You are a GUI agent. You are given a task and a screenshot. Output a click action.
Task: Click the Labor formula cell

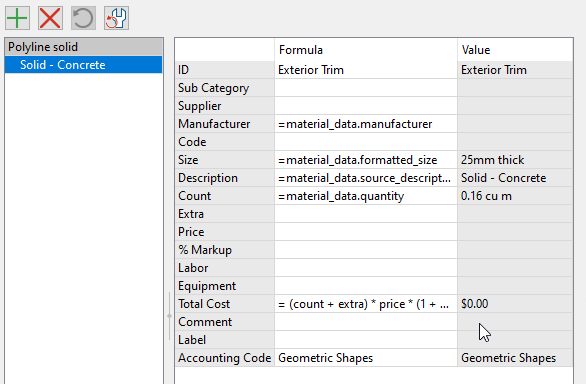pyautogui.click(x=366, y=268)
